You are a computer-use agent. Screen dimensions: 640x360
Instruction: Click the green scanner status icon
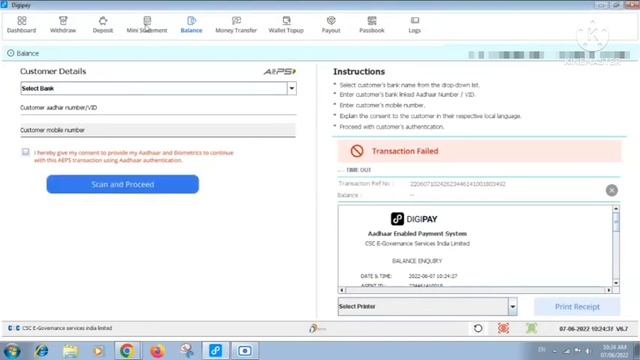pos(531,328)
